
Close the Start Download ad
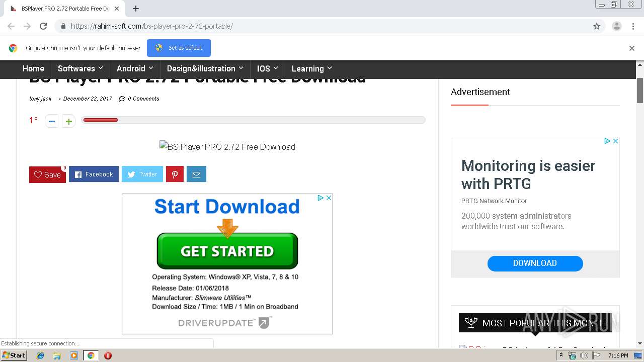(x=329, y=198)
